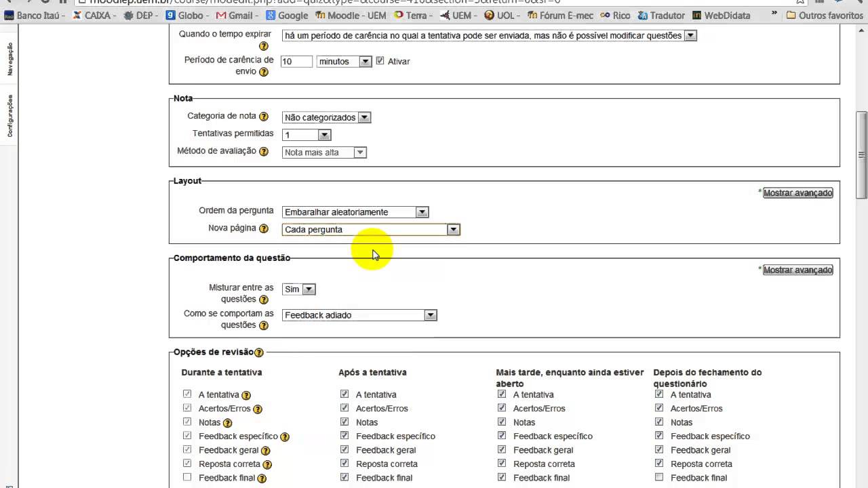
Task: Open the 'Categoria de nota' dropdown
Action: point(326,117)
